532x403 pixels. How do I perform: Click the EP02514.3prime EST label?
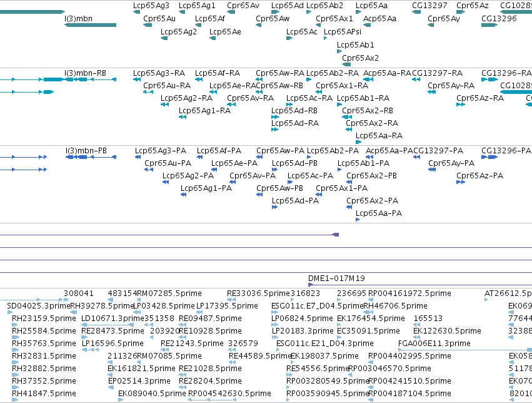[x=139, y=381]
